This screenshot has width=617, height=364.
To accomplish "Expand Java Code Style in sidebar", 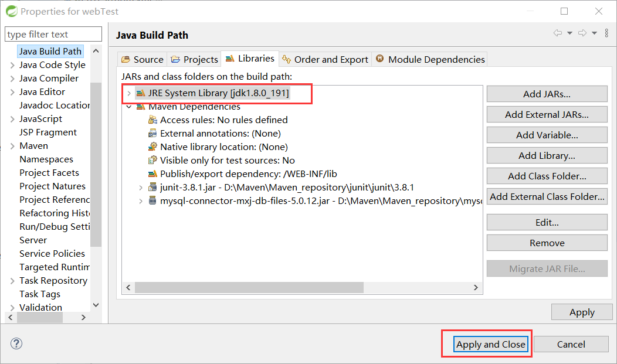I will (x=12, y=65).
